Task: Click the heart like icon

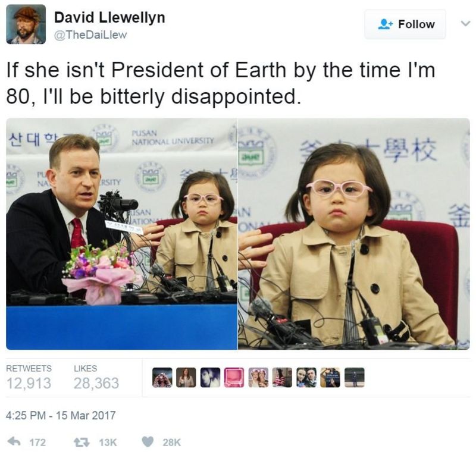Action: (148, 442)
